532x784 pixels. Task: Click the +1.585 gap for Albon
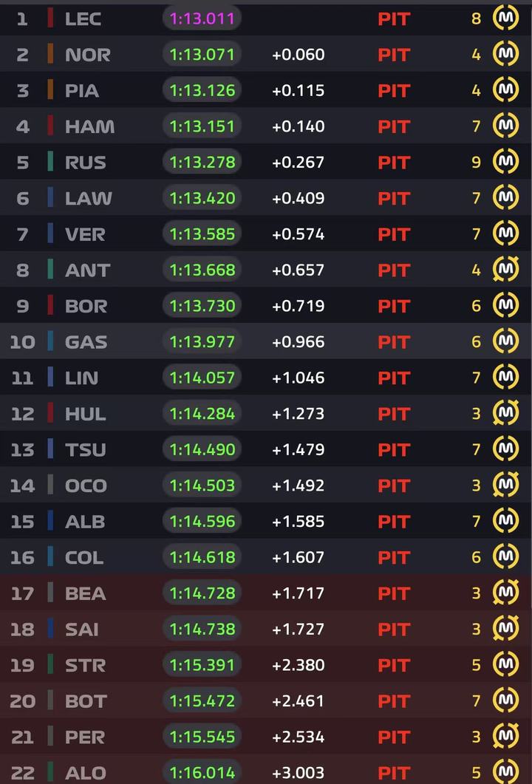pos(298,521)
